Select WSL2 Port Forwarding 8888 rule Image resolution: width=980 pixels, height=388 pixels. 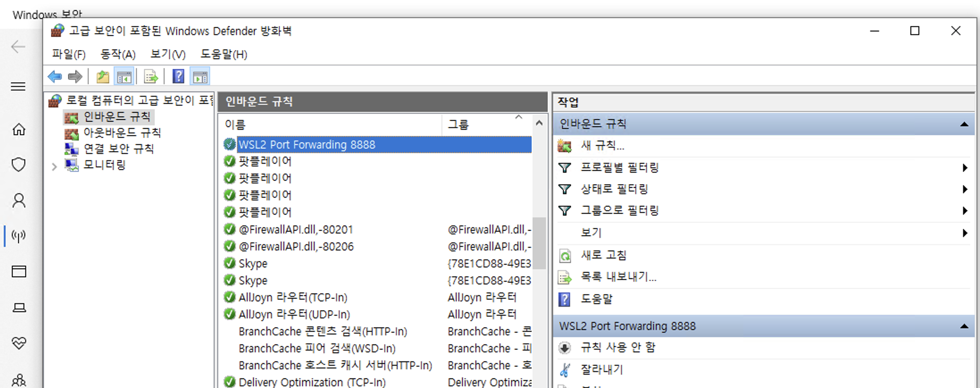384,145
